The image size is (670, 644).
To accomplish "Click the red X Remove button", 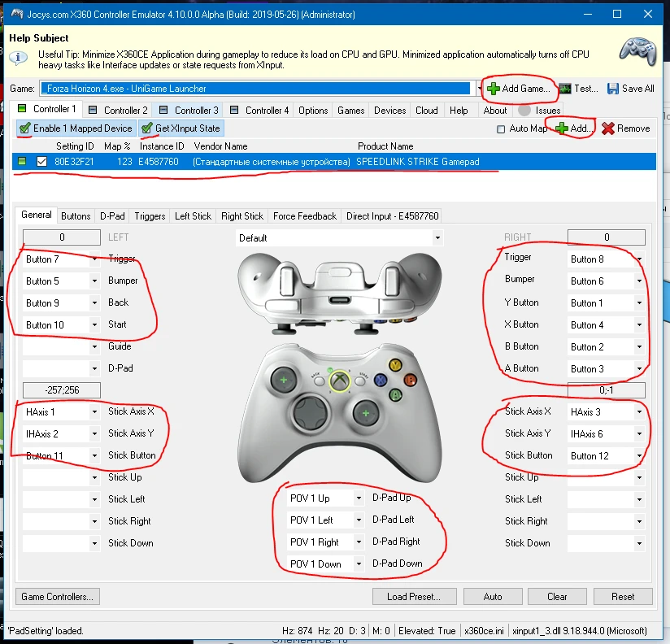I will (x=626, y=128).
